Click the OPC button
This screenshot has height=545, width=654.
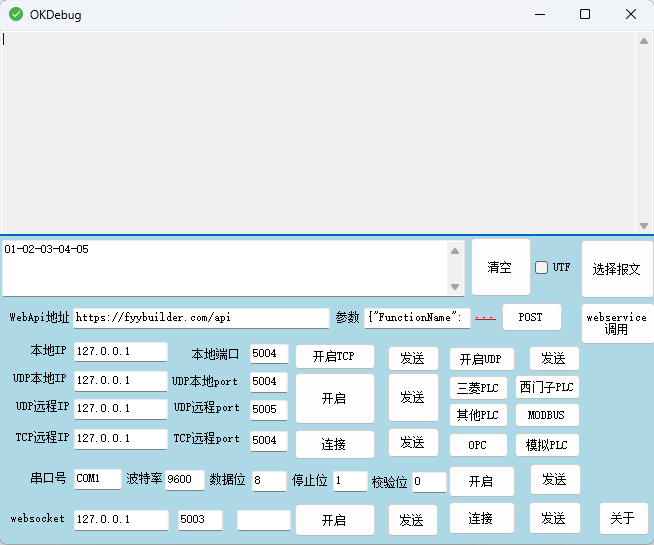coord(478,445)
